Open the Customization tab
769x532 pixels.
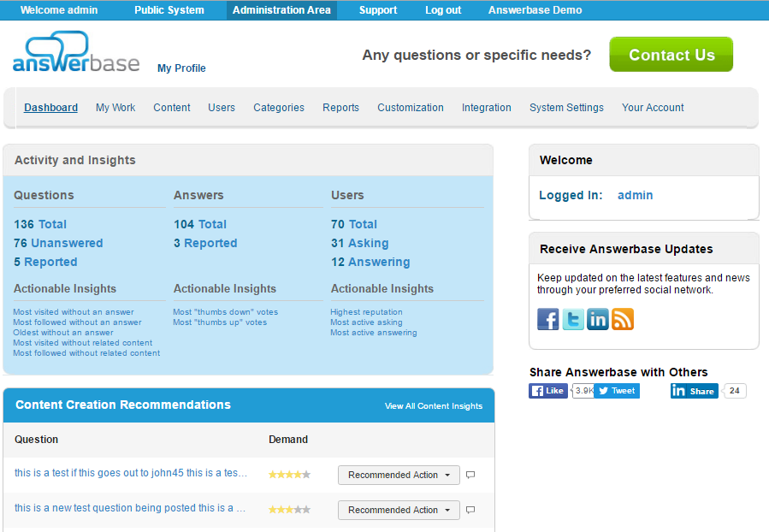[411, 108]
